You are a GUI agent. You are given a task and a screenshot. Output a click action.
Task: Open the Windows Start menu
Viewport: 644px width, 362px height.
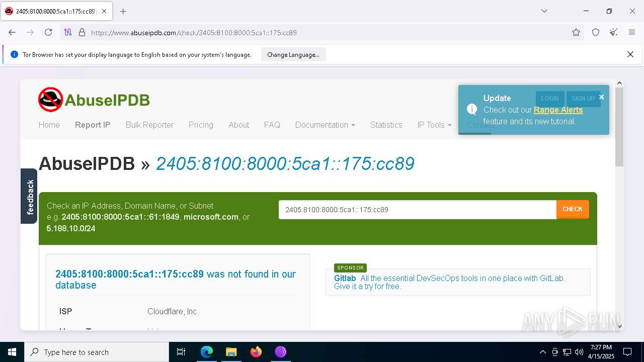[12, 352]
